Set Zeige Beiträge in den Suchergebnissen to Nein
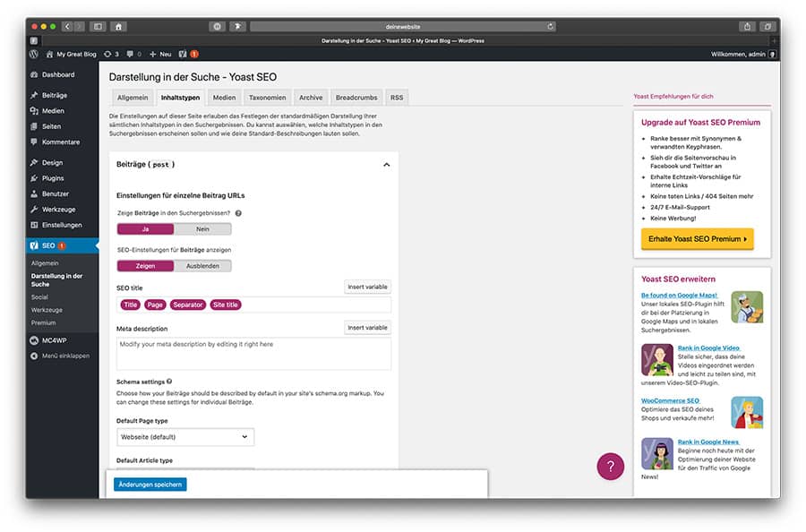Screen dimensions: 806x532 pyautogui.click(x=203, y=228)
